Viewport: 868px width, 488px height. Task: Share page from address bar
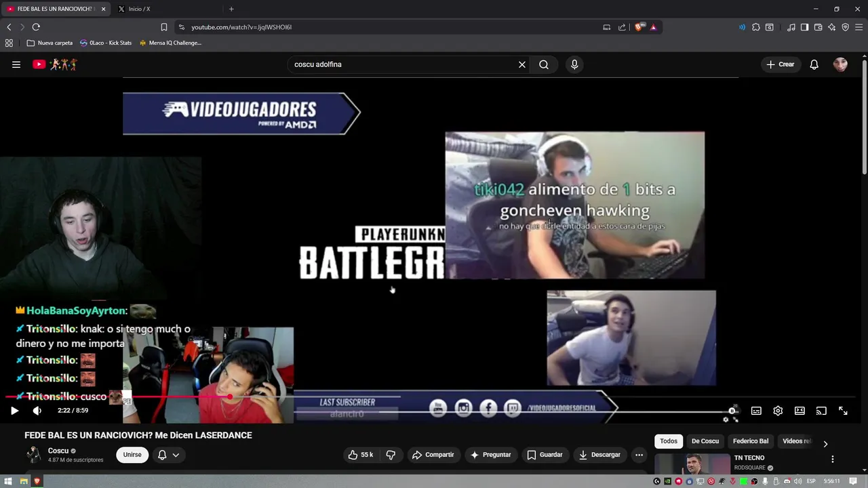622,27
